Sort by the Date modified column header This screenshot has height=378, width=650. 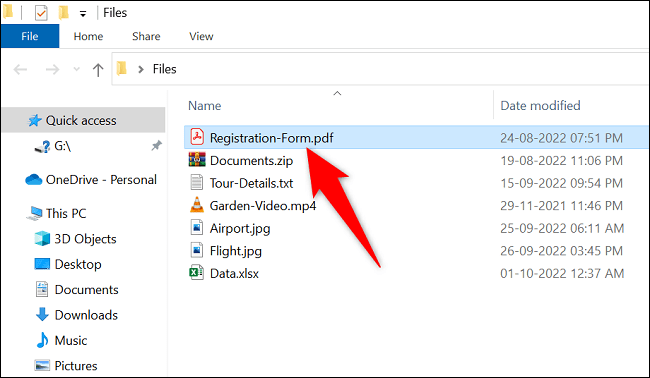[540, 106]
